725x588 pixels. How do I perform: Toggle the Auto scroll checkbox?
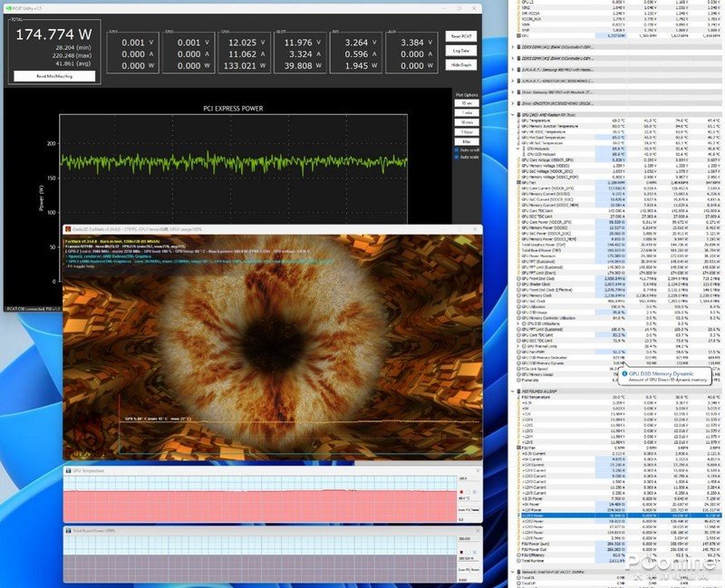click(458, 149)
